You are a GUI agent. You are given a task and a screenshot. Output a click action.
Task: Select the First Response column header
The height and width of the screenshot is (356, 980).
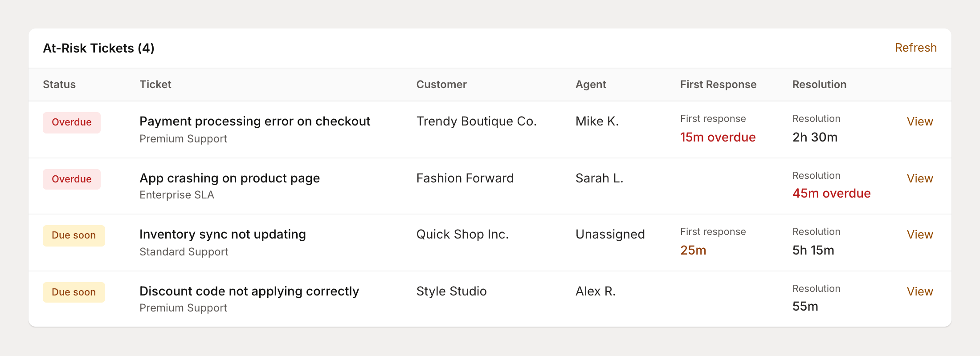pyautogui.click(x=718, y=85)
